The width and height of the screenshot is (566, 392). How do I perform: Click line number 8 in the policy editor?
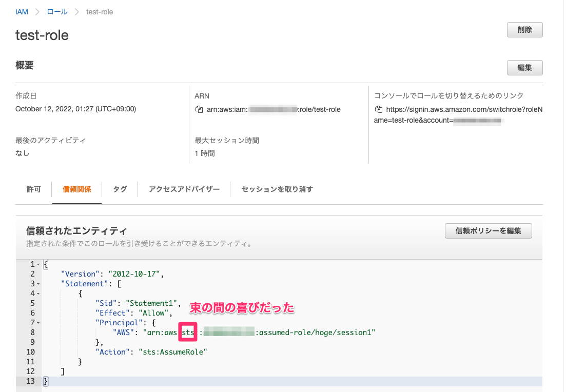coord(32,332)
